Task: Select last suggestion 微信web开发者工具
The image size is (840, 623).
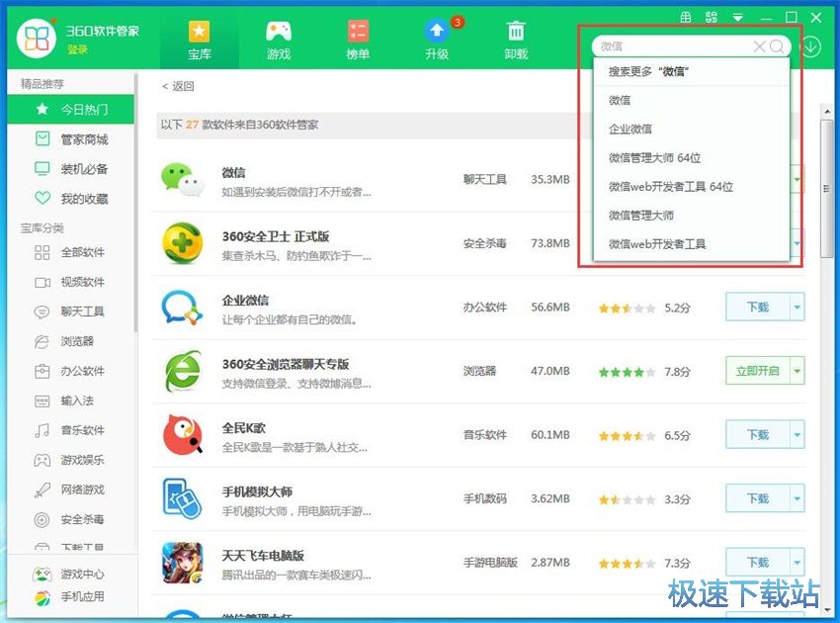Action: point(691,244)
